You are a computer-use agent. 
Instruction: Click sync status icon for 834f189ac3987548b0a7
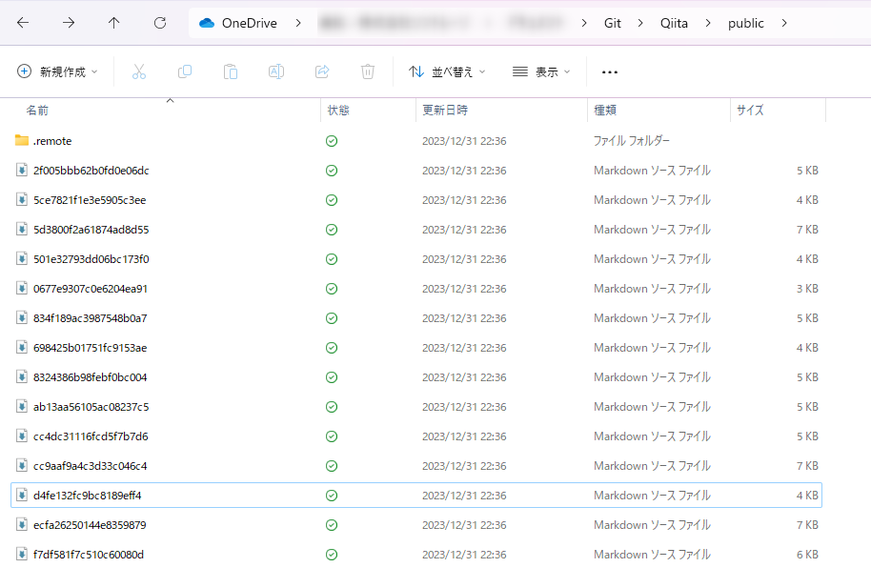(x=332, y=318)
